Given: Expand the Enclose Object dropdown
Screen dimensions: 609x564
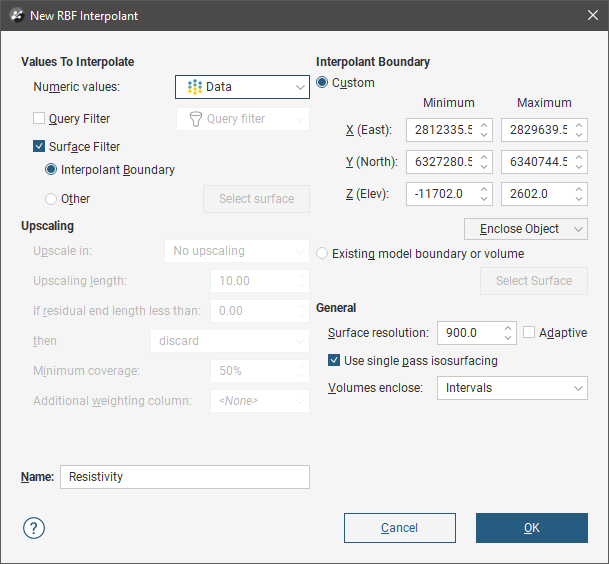Looking at the screenshot, I should tap(525, 229).
